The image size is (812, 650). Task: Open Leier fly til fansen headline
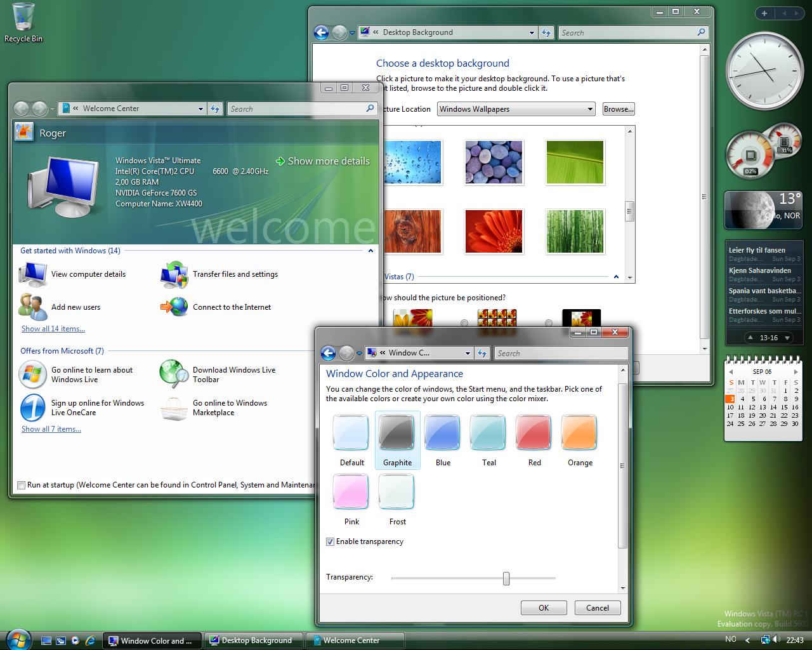pyautogui.click(x=757, y=250)
